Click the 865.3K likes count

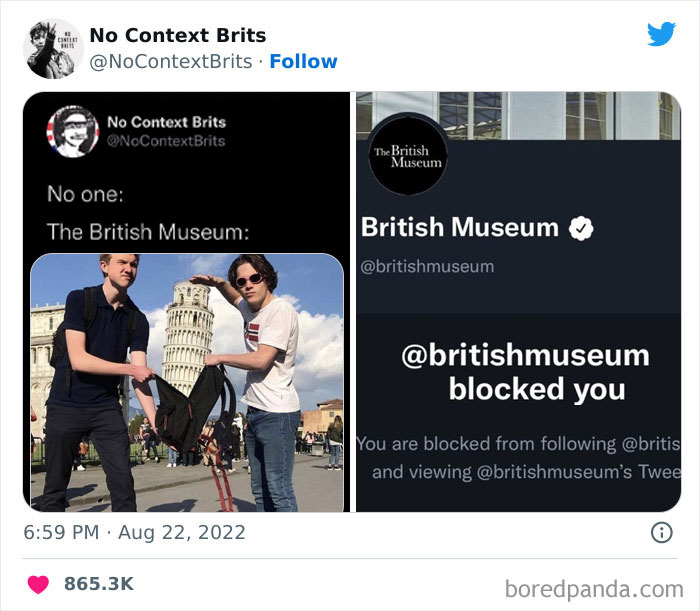pos(99,583)
